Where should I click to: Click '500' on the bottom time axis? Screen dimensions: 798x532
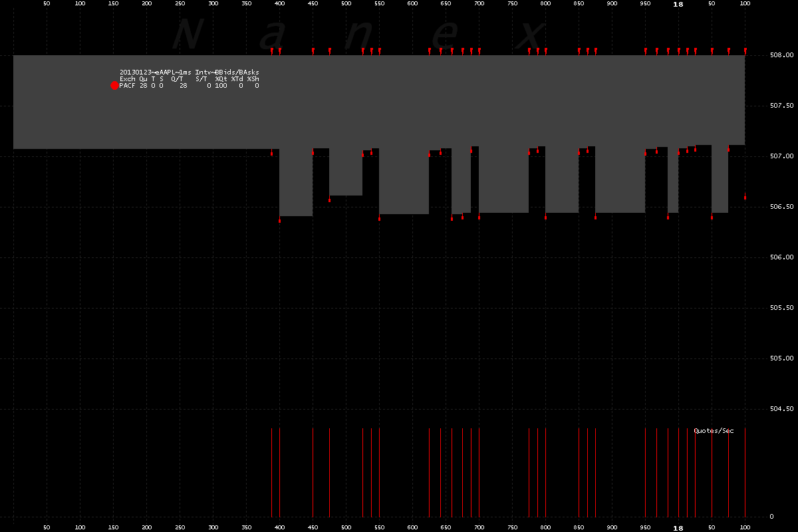click(346, 528)
